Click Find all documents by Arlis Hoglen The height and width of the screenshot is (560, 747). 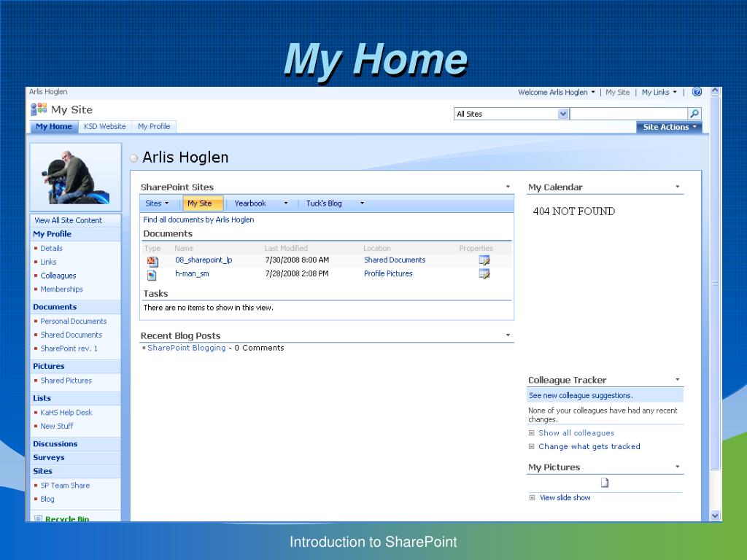tap(198, 219)
